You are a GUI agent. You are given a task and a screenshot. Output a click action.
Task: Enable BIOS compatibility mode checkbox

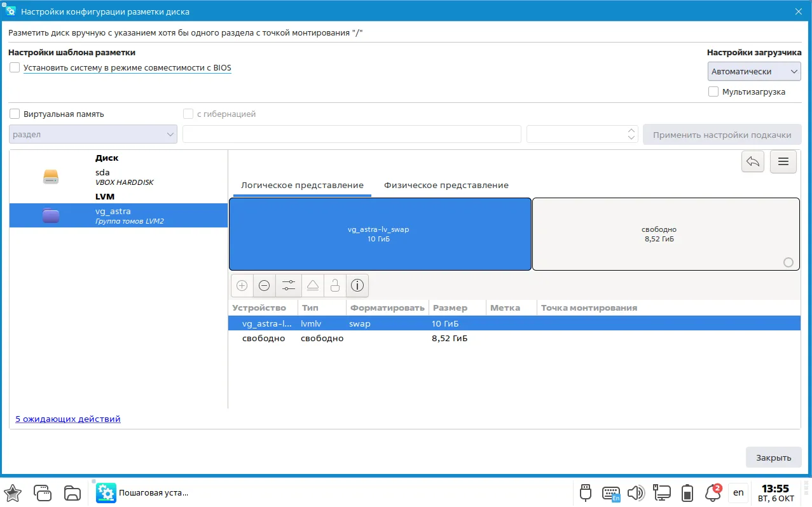tap(15, 67)
